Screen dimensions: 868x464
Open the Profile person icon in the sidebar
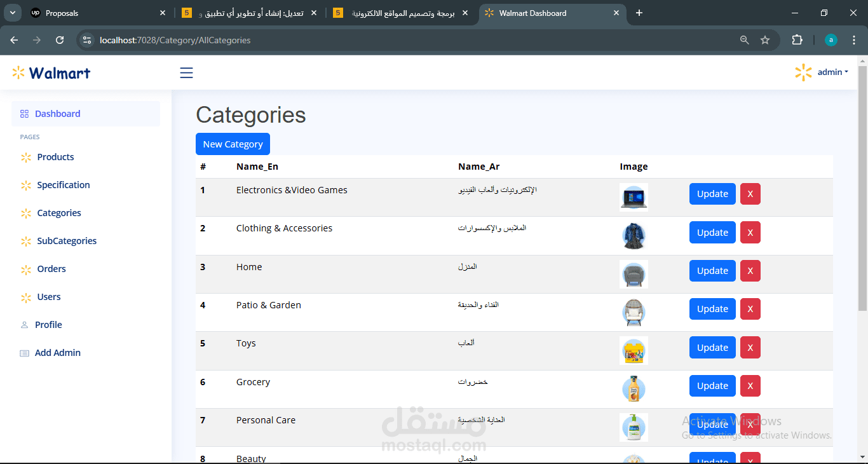(24, 324)
